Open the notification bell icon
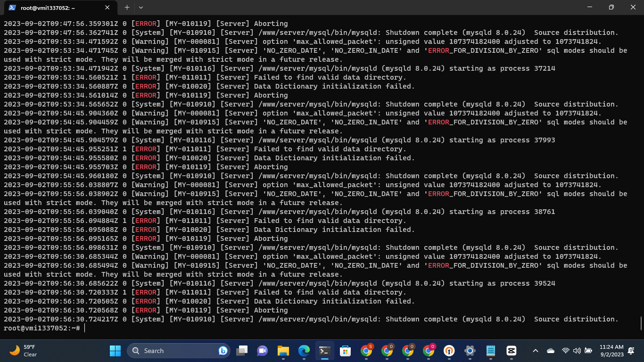The width and height of the screenshot is (644, 362). click(x=631, y=351)
